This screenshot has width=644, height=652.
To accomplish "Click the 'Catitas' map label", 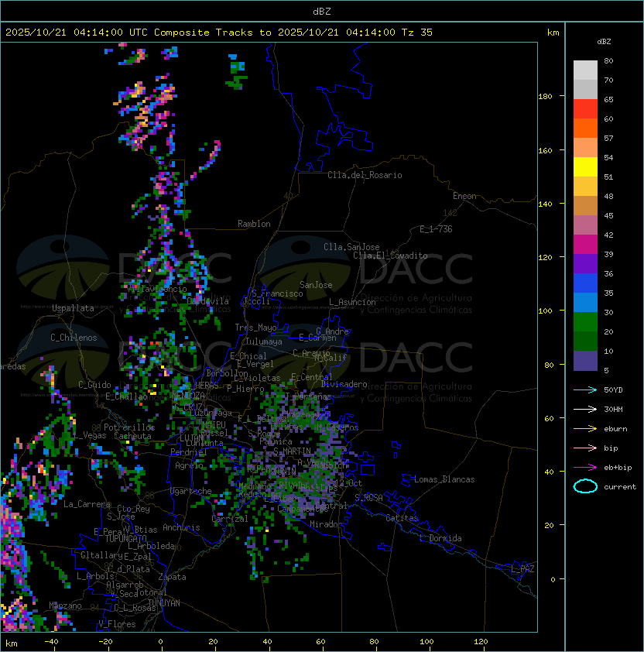I will click(402, 518).
